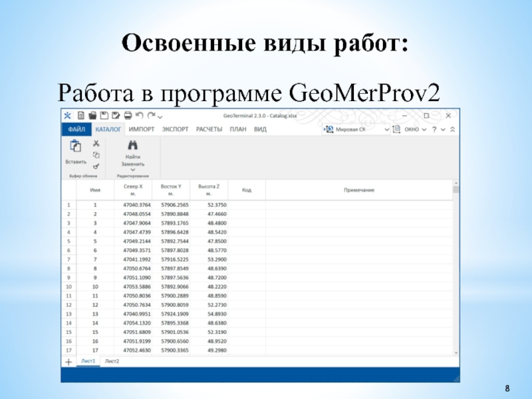Undo the last action
Image resolution: width=532 pixels, height=399 pixels.
pyautogui.click(x=140, y=115)
